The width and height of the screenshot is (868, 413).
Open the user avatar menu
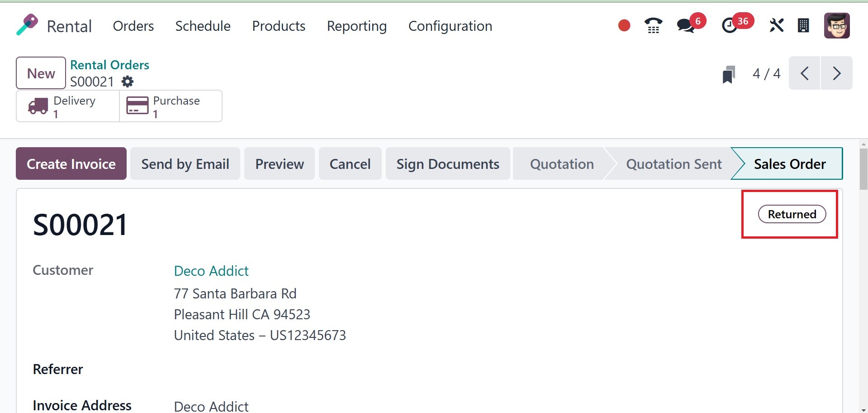(x=837, y=25)
